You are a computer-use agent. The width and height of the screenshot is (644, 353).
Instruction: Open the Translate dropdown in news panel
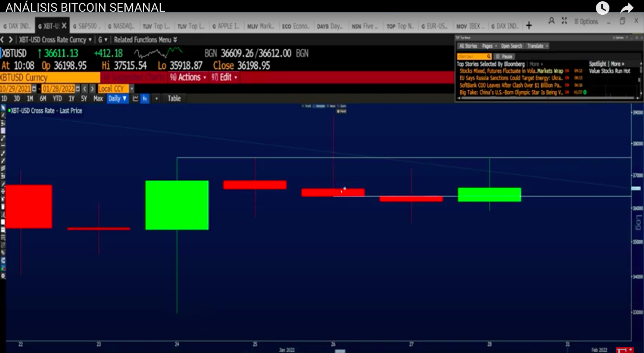538,46
